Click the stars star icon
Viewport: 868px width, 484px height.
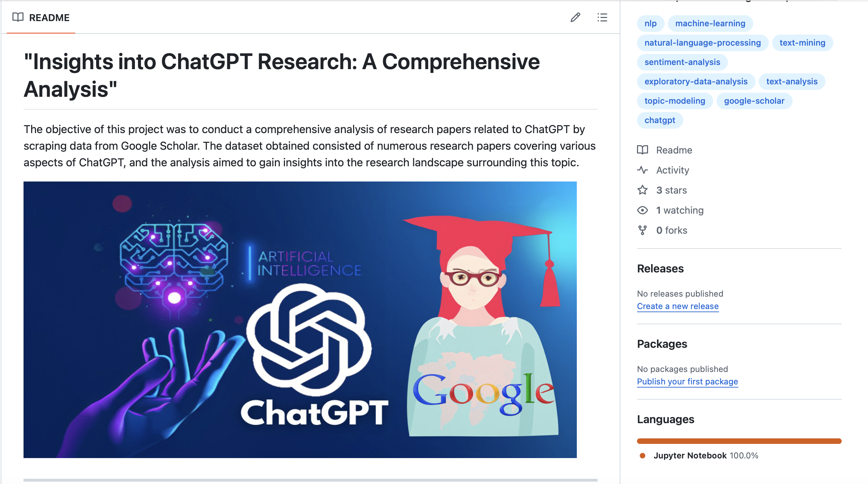[643, 190]
